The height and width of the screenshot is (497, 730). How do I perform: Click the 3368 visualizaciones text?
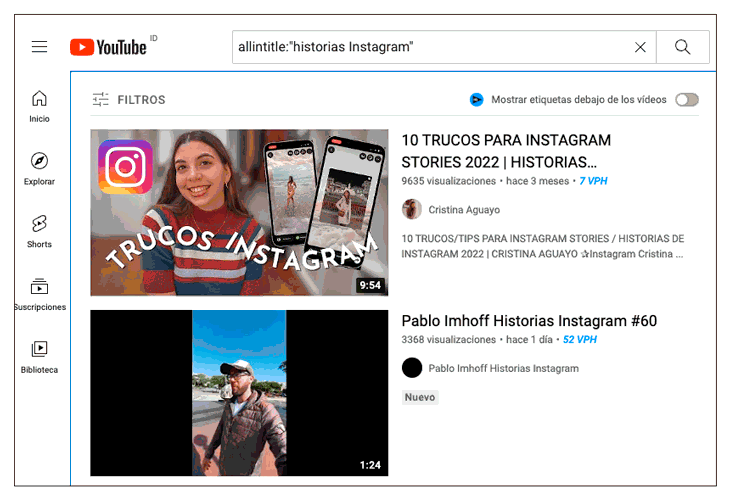(448, 340)
